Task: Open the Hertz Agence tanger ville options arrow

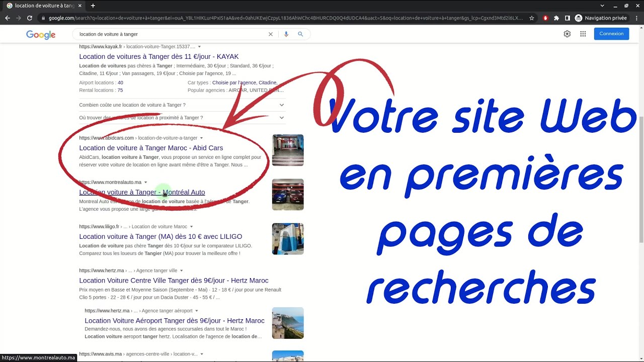Action: click(x=182, y=271)
